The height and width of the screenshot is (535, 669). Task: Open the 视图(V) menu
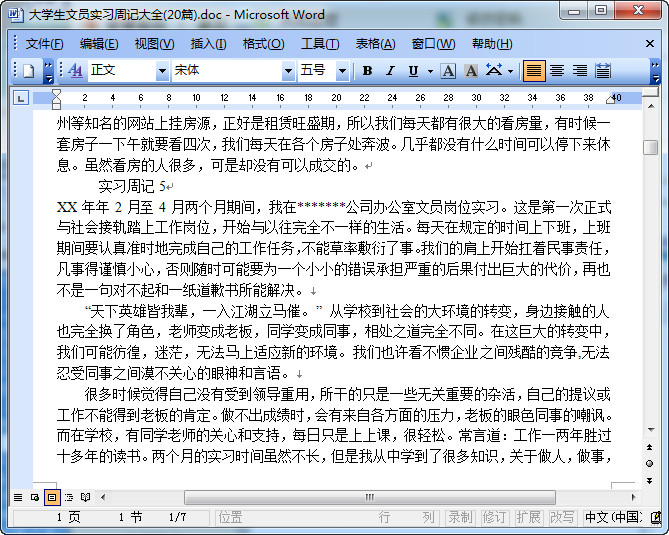point(154,44)
